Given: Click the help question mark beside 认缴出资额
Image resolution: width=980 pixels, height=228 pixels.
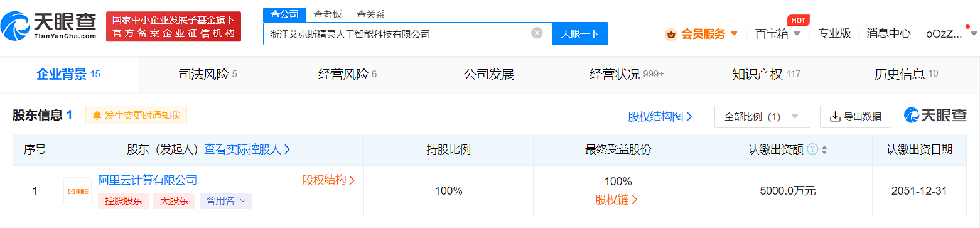Looking at the screenshot, I should point(812,149).
